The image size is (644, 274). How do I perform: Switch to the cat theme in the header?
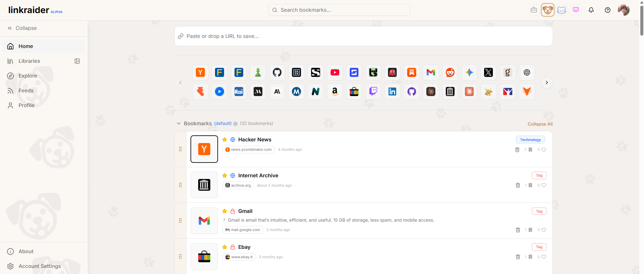[562, 10]
